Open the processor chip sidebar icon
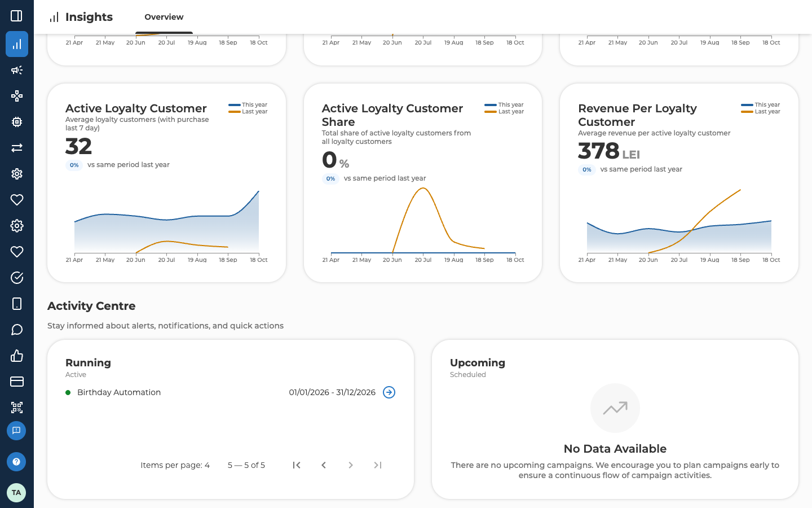The image size is (812, 508). pyautogui.click(x=17, y=122)
